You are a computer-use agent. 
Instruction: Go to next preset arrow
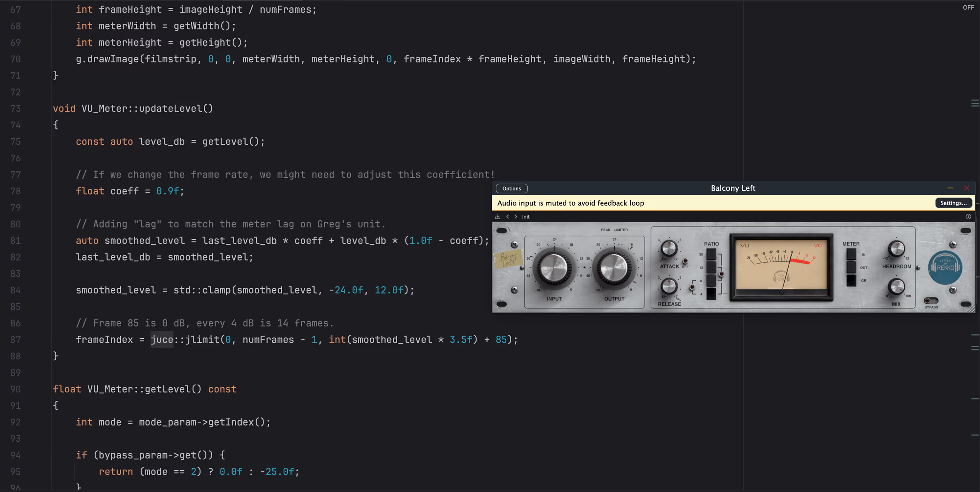[516, 217]
